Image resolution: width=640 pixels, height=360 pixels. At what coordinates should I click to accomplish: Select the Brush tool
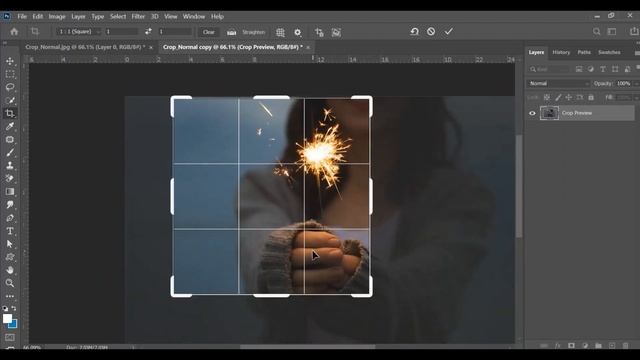(10, 153)
